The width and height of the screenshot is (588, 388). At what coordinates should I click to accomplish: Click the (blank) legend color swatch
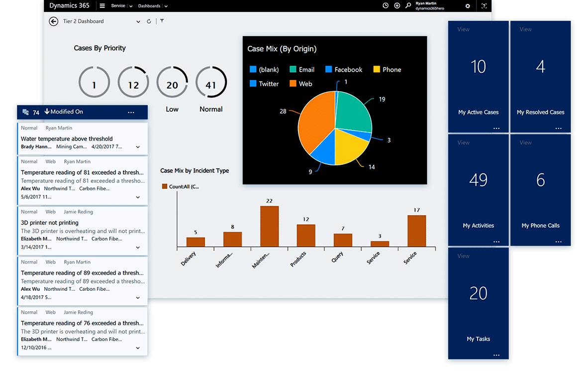[253, 69]
